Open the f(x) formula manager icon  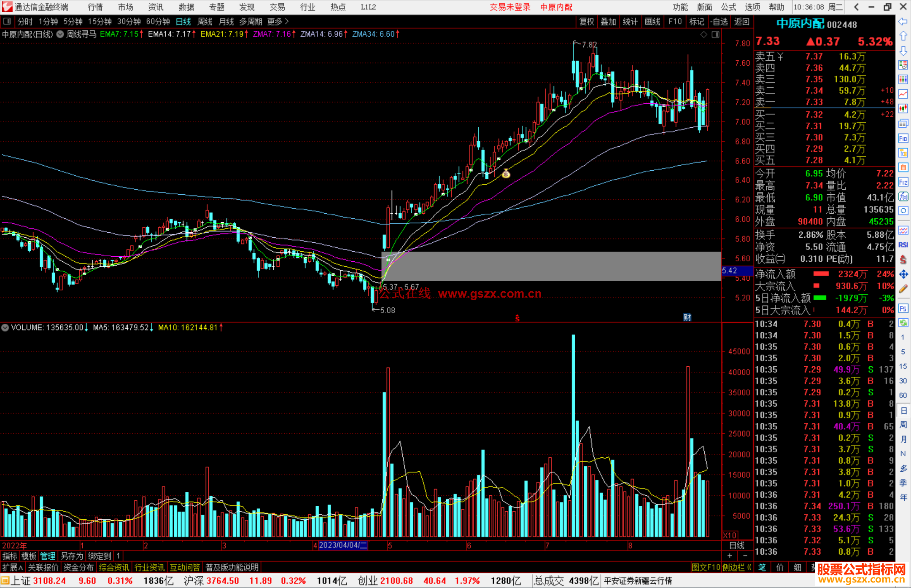click(903, 196)
